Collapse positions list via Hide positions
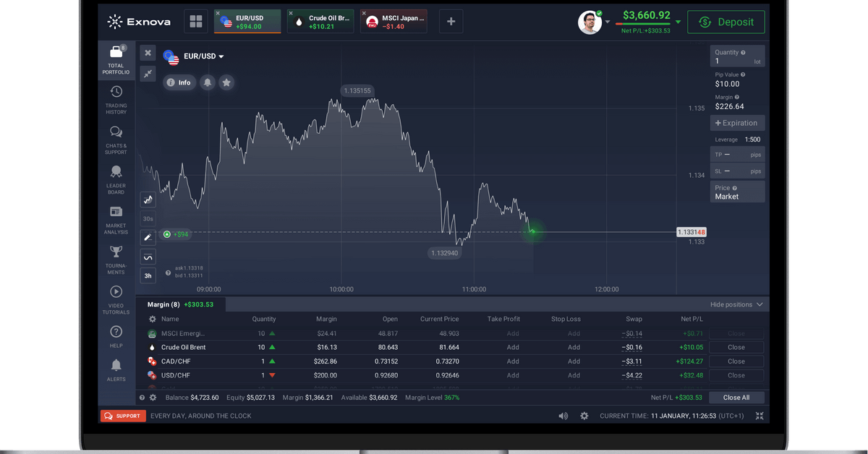Screen dimensions: 868x454 tap(736, 304)
